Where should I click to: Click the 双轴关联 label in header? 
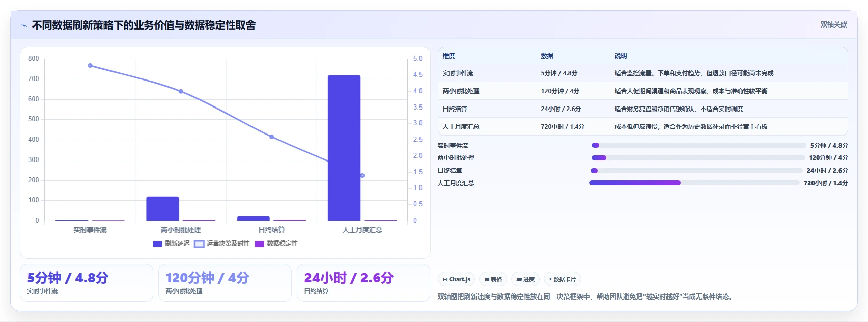834,24
